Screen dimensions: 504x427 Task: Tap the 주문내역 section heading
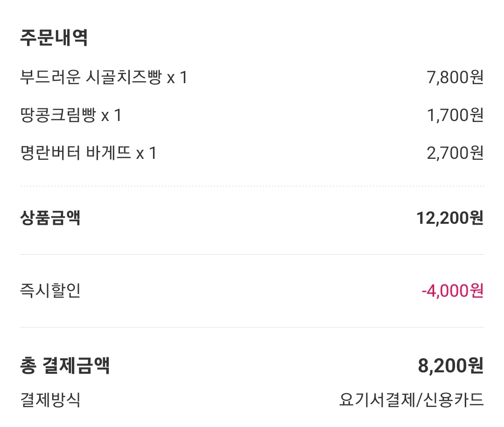(x=54, y=38)
